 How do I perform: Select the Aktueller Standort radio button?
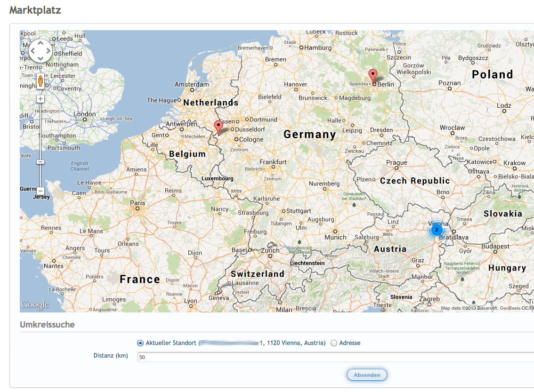click(x=140, y=343)
